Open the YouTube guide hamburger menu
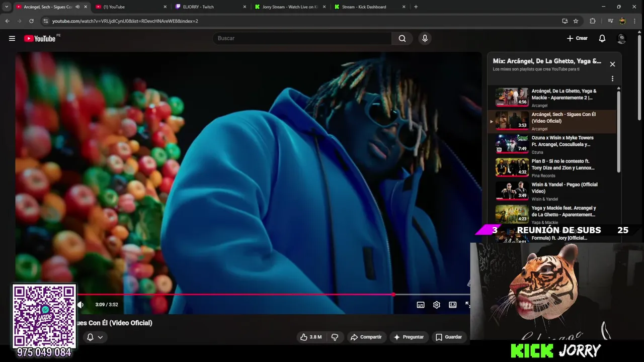The width and height of the screenshot is (644, 362). coord(12,38)
